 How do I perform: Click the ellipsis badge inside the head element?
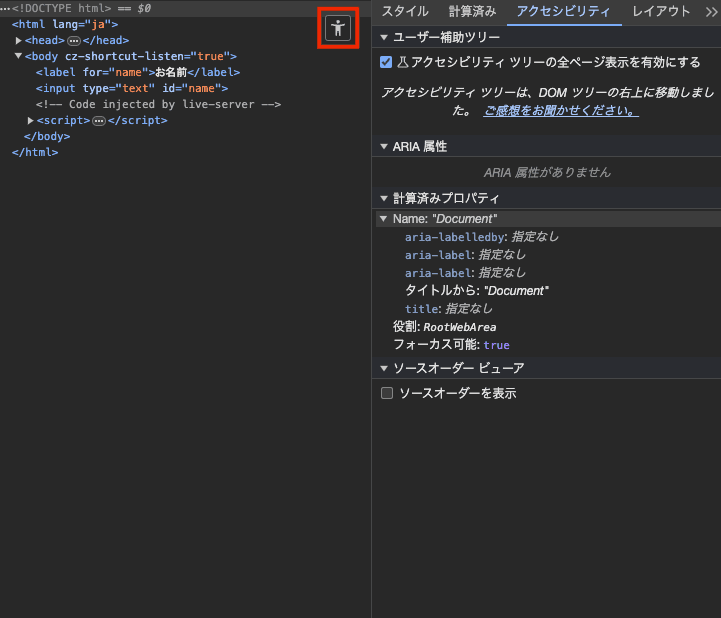coord(73,41)
